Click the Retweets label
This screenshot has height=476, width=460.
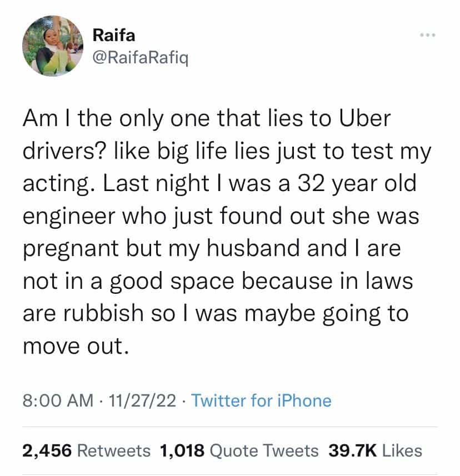point(113,450)
